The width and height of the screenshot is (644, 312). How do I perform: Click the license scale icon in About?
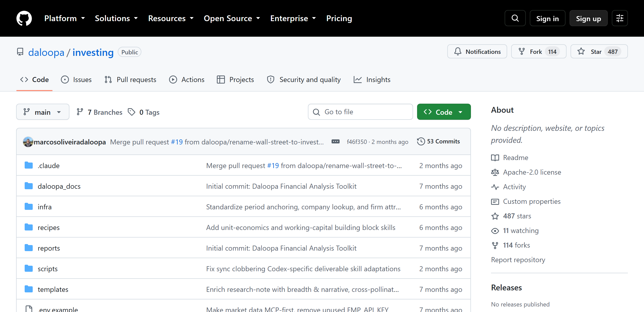495,172
